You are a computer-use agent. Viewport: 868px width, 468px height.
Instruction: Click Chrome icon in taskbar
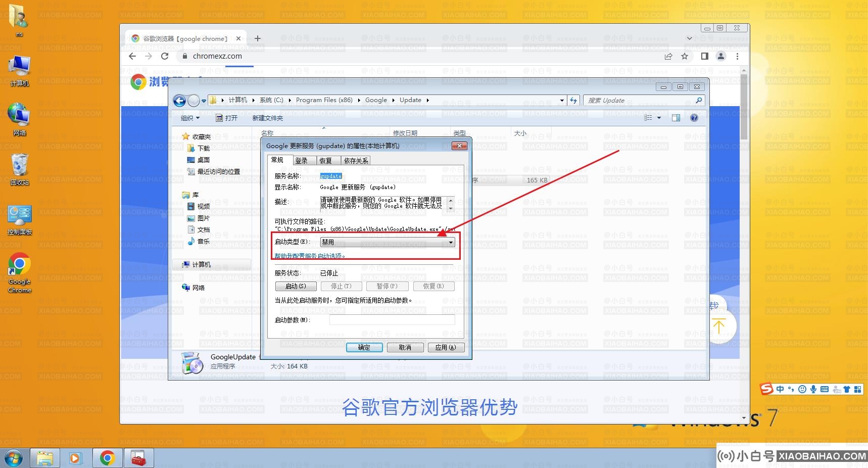(x=107, y=458)
